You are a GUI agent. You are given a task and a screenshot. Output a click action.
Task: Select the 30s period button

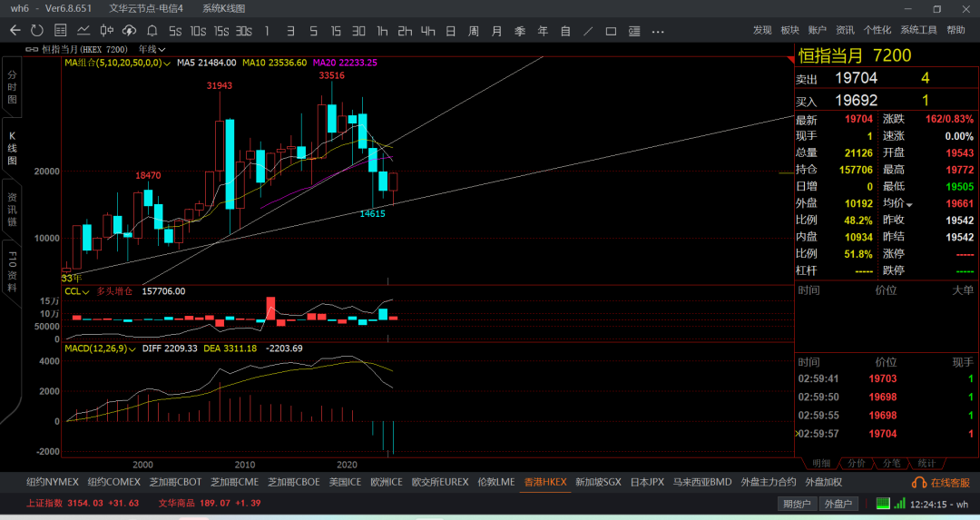click(244, 31)
